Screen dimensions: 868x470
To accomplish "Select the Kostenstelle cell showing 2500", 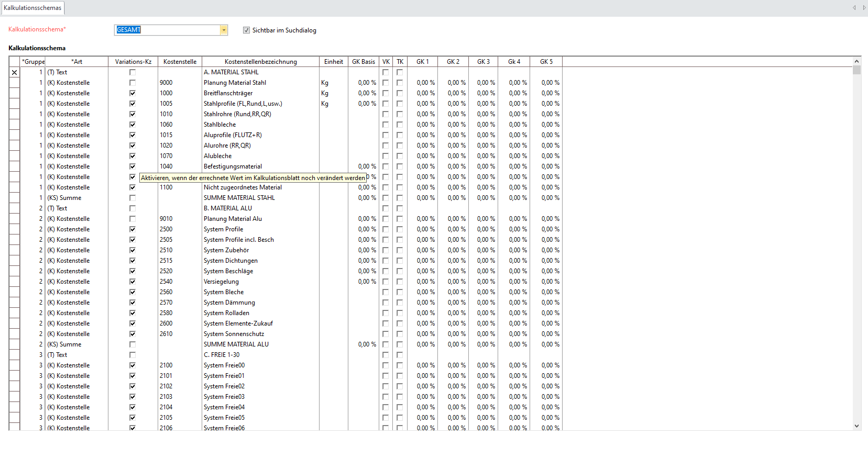I will tap(179, 229).
